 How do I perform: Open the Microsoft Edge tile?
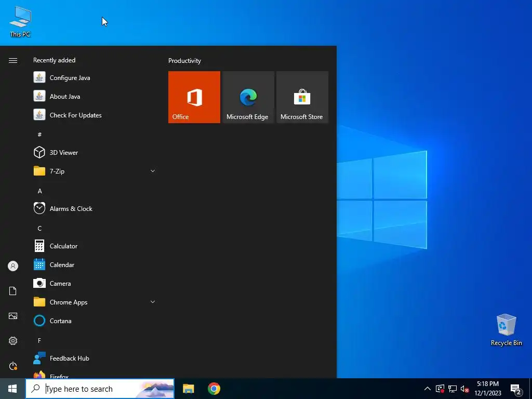[x=248, y=97]
